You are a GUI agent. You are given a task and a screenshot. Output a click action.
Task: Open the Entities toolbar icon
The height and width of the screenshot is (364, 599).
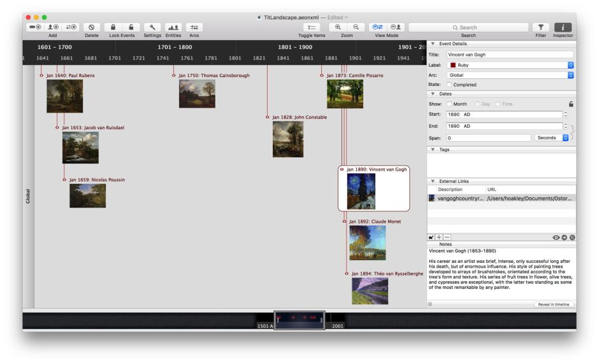click(173, 27)
